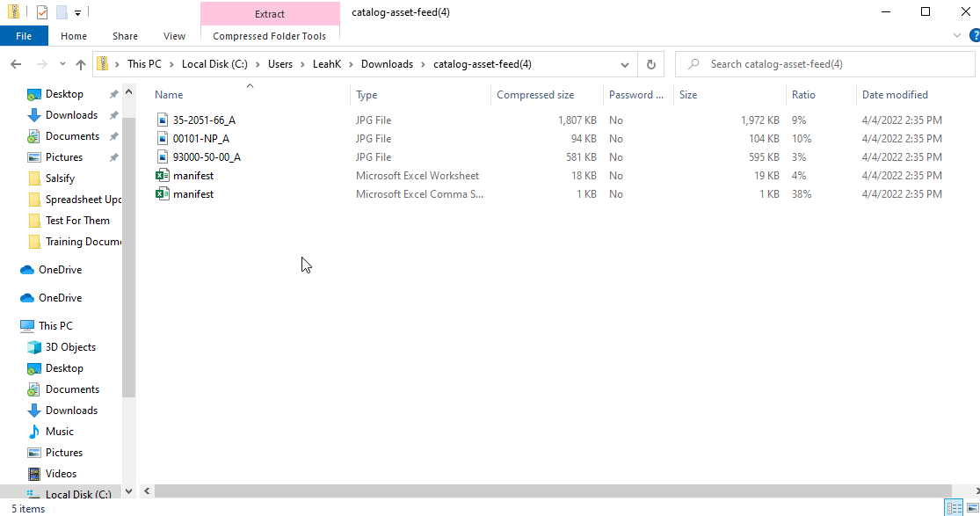Select the manifest Excel Worksheet file
Screen dimensions: 980x516
pos(193,176)
